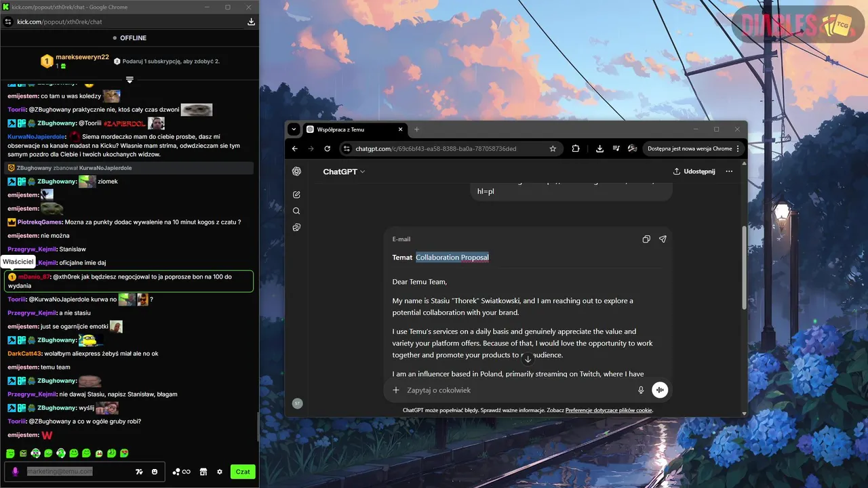Open ChatGPT logo home icon in sidebar
The image size is (868, 488).
(296, 171)
